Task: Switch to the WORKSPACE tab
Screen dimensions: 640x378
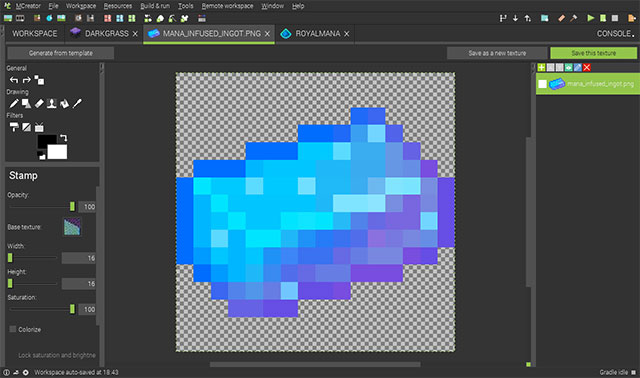Action: pyautogui.click(x=35, y=34)
